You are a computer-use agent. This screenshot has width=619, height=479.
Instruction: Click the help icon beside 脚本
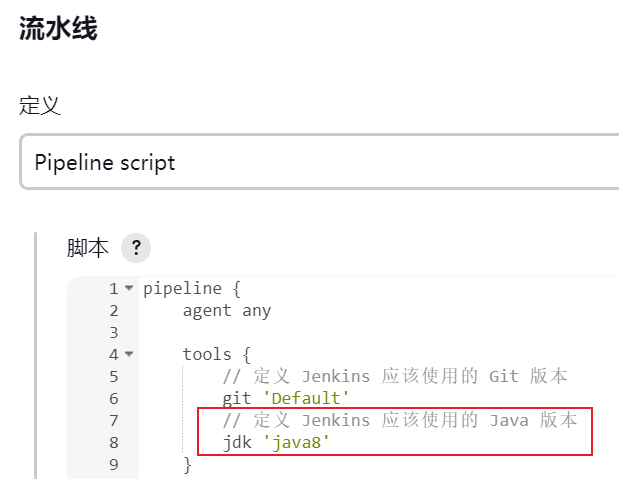coord(134,248)
